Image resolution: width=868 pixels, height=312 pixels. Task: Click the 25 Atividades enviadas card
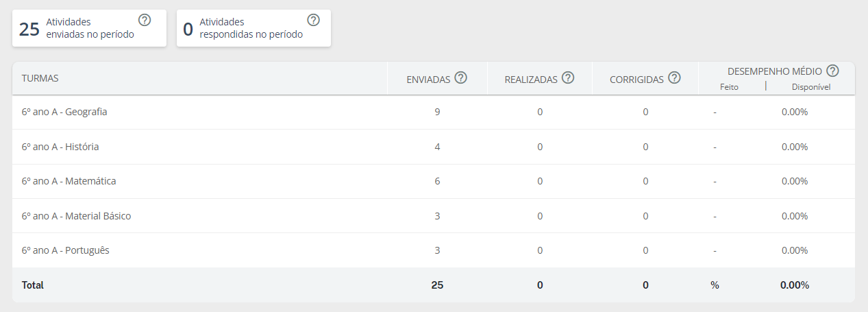coord(89,28)
